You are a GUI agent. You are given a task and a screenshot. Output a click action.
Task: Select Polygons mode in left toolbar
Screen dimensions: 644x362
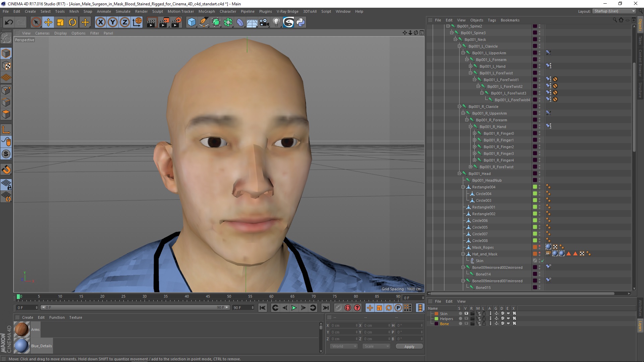(x=6, y=114)
